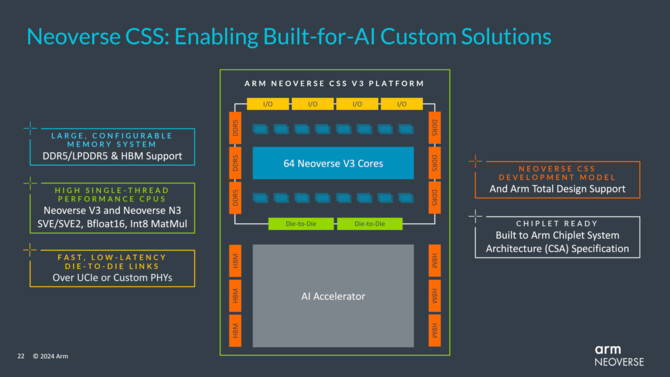670x377 pixels.
Task: Click the top-left orange HBM block
Action: 235,261
